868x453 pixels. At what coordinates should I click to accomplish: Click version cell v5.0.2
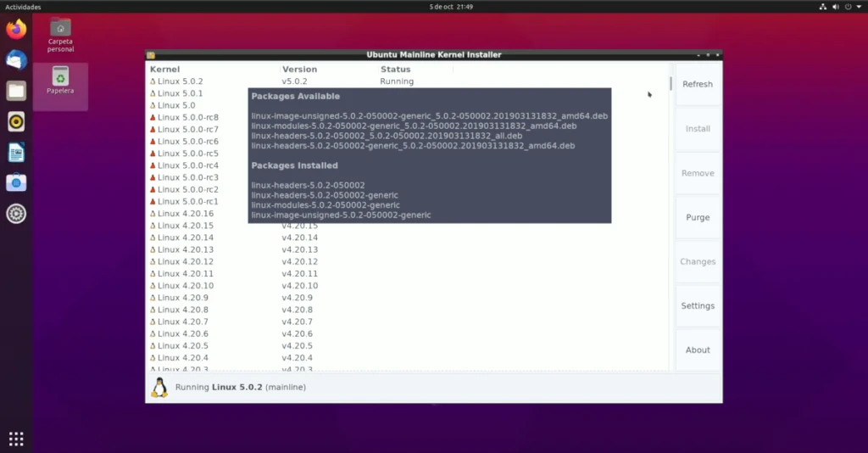294,81
